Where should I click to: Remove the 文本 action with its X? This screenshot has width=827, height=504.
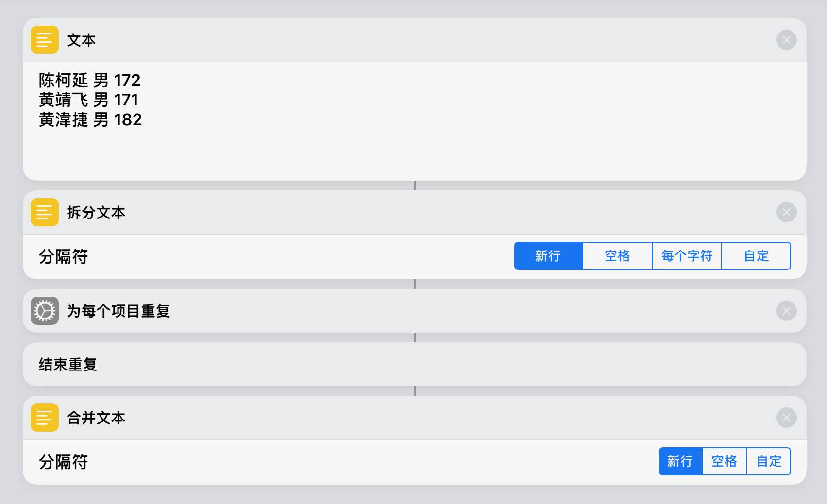tap(786, 40)
